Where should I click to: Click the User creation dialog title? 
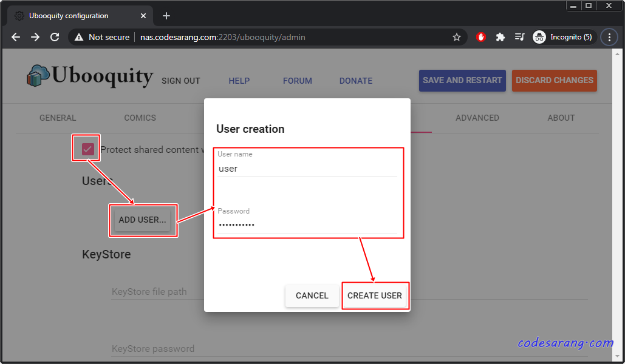(250, 129)
